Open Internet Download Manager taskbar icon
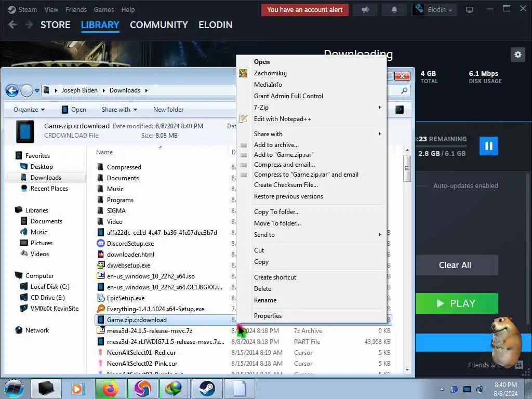Viewport: 532px width, 399px height. (x=174, y=389)
